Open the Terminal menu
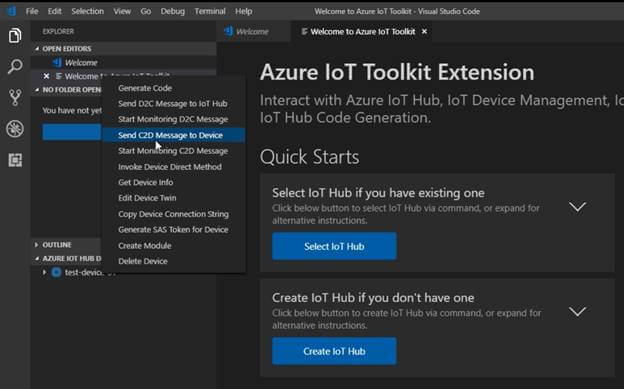 210,11
